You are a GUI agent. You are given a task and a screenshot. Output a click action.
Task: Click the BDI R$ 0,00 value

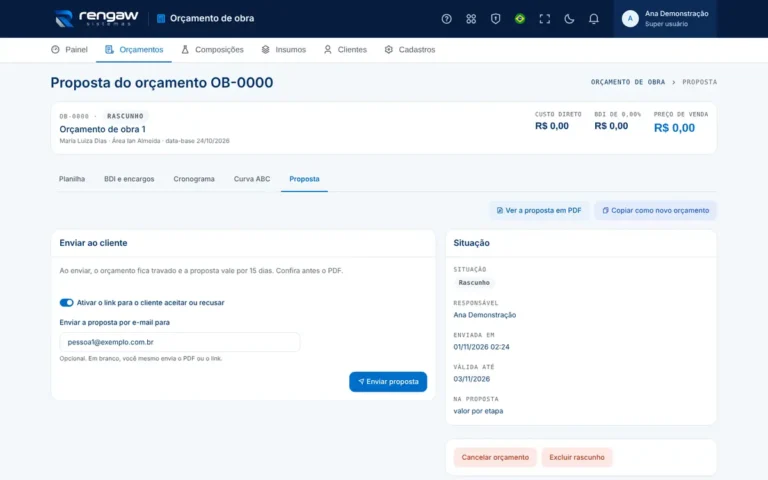(611, 126)
